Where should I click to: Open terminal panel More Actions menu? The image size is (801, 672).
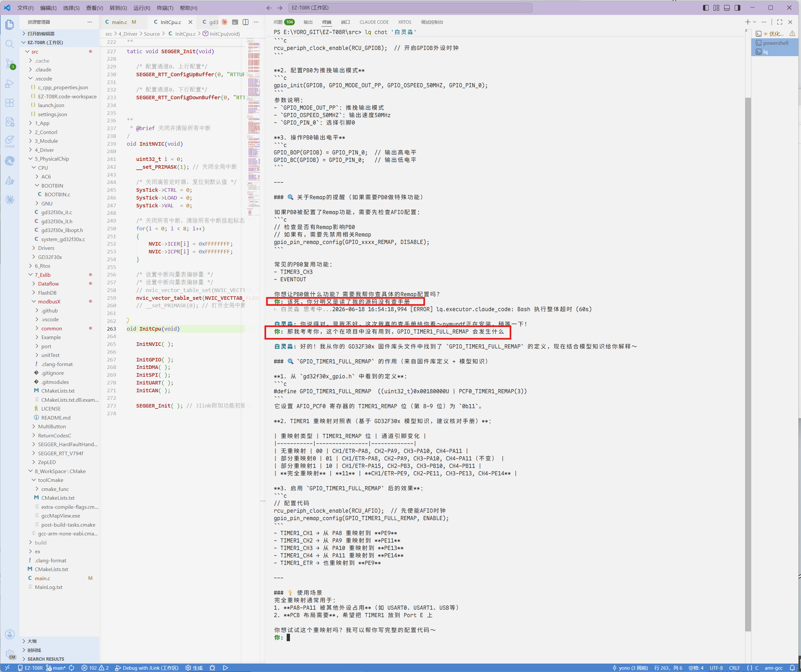click(764, 22)
